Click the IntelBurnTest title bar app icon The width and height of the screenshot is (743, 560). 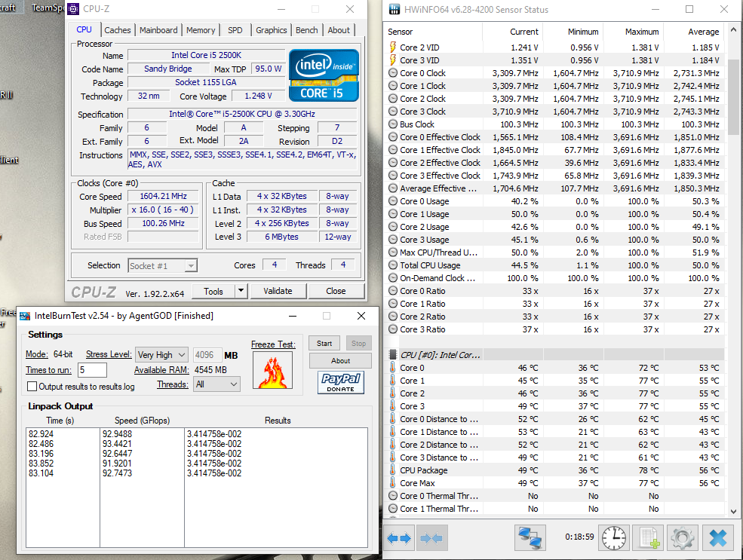[x=25, y=316]
